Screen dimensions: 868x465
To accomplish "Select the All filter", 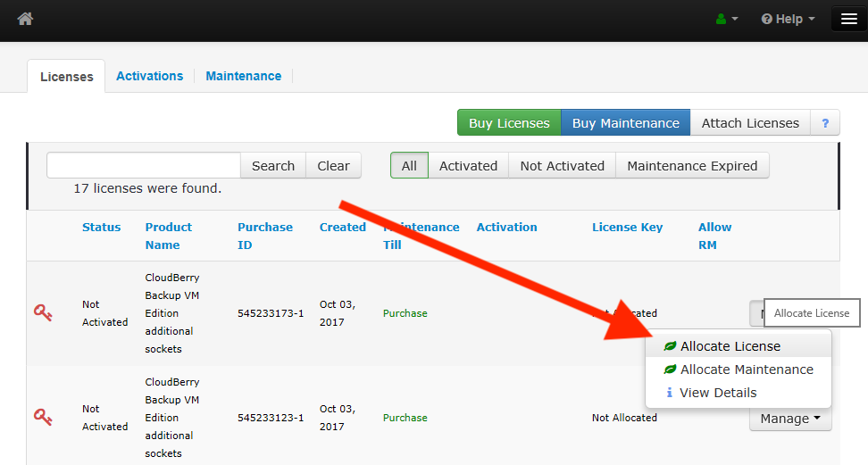I will click(x=409, y=165).
